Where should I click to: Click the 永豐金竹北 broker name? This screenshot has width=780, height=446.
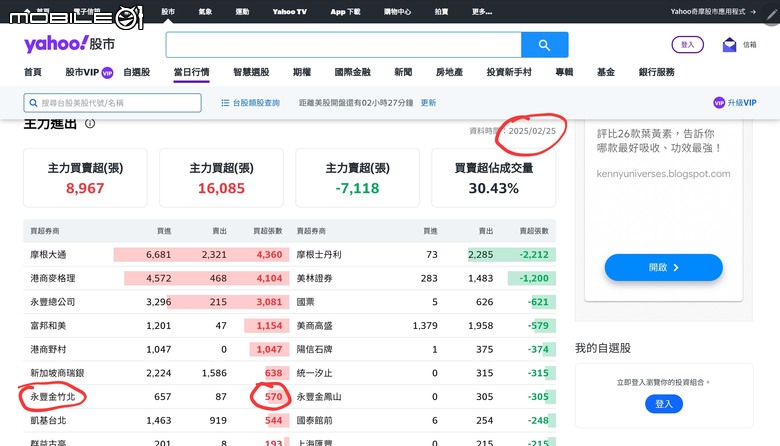pyautogui.click(x=53, y=397)
